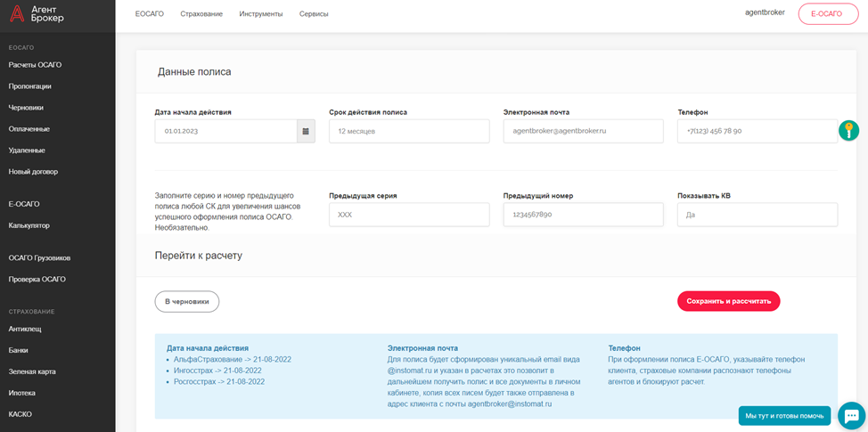Click the Агент Брокер logo
Image resolution: width=868 pixels, height=432 pixels.
click(36, 13)
